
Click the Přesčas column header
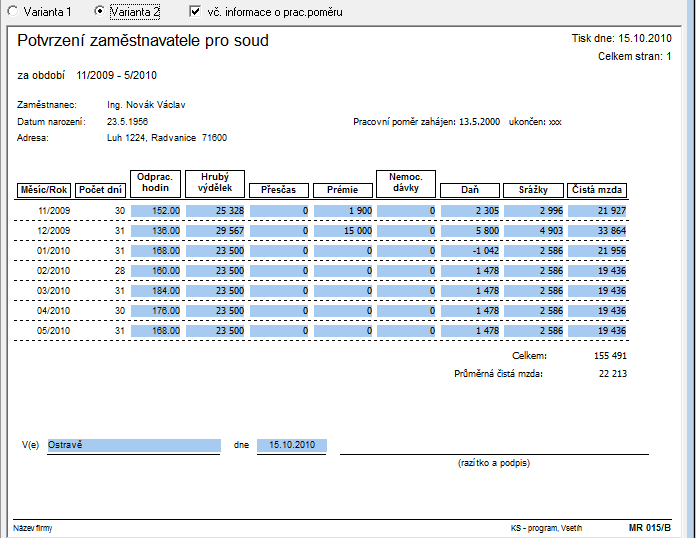(279, 190)
